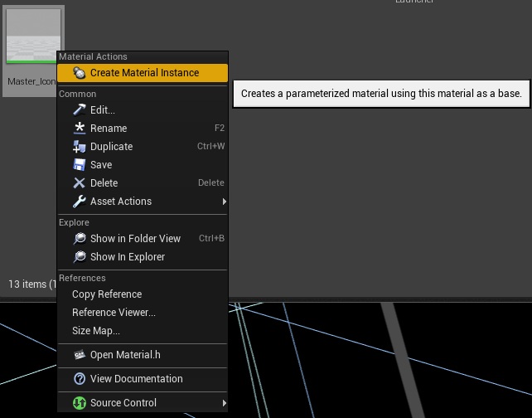The width and height of the screenshot is (532, 418).
Task: Open Size Map...
Action: [143, 331]
